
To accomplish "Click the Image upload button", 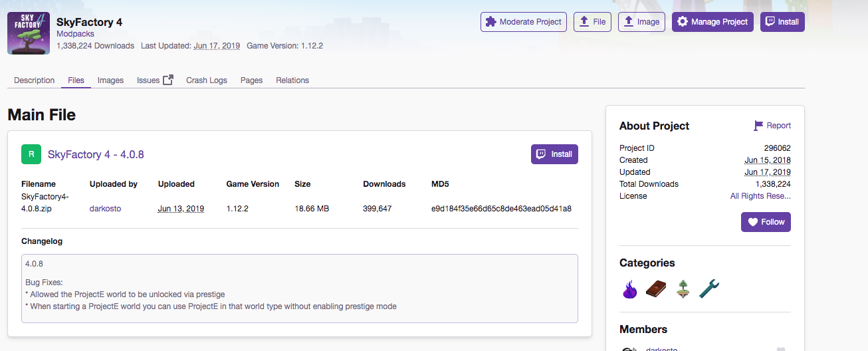I will tap(641, 22).
